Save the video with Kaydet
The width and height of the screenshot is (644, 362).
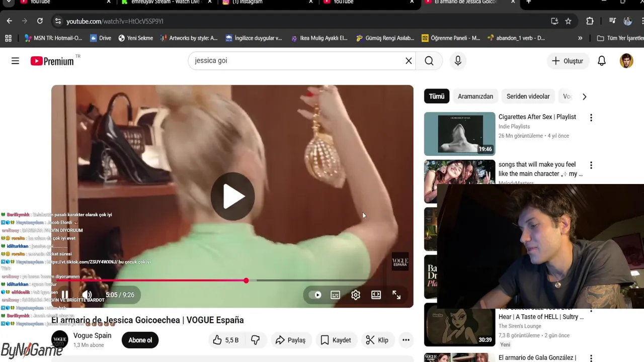[x=336, y=340]
